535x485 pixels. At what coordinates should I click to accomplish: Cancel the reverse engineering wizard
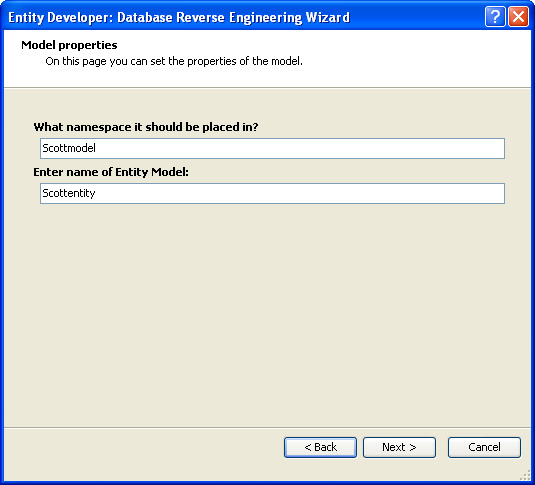point(484,447)
